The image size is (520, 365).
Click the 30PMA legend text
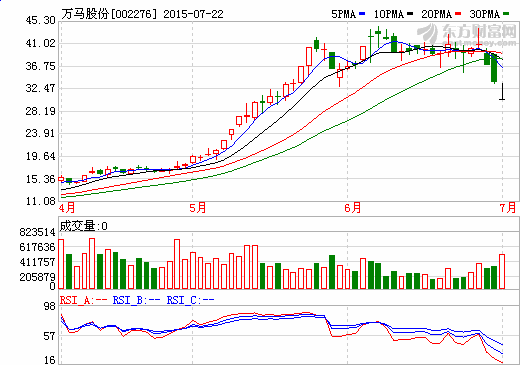(485, 14)
